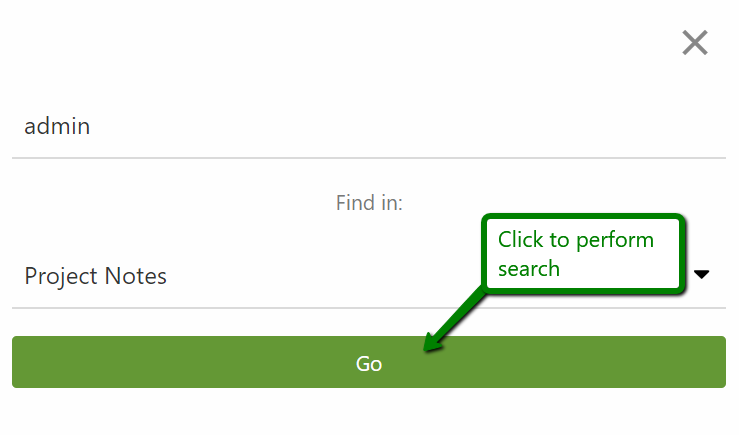Close the search dialog with the X
The height and width of the screenshot is (435, 739).
(x=695, y=43)
